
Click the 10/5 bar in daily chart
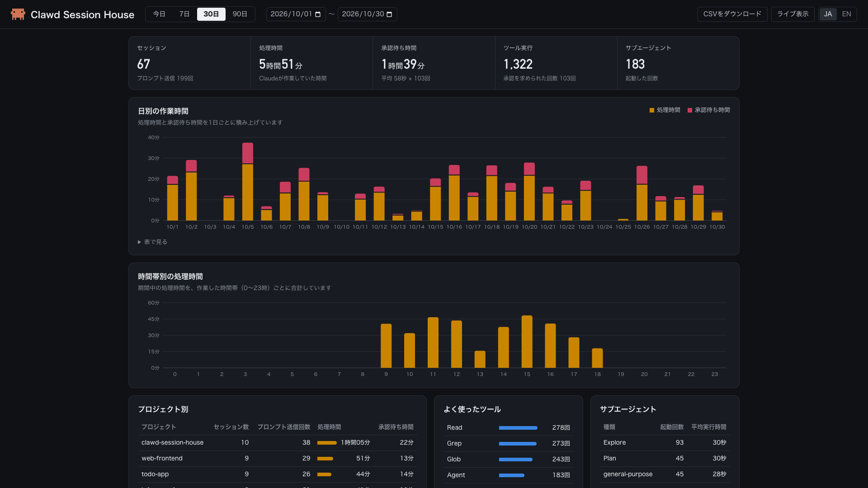pos(248,182)
